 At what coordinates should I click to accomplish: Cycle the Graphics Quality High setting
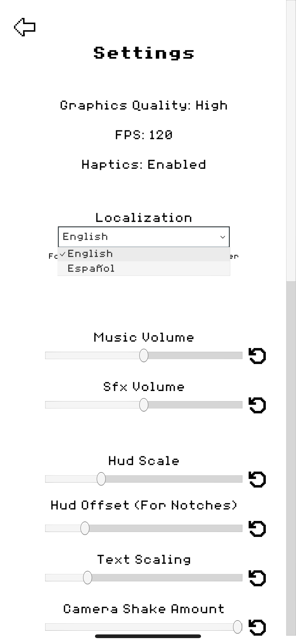pos(144,105)
